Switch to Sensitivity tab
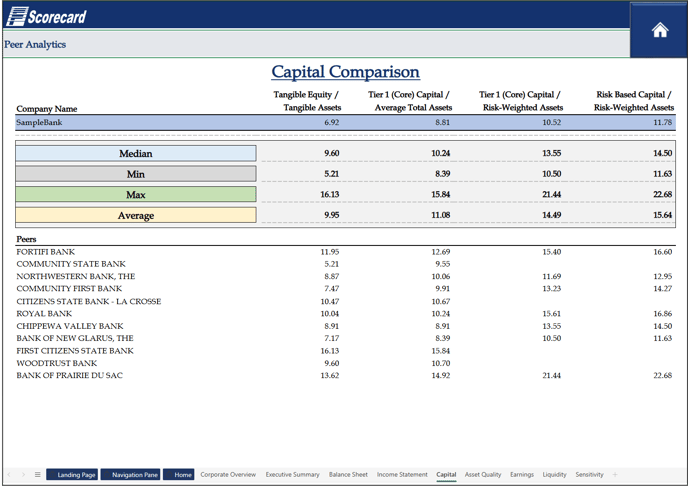 point(589,474)
